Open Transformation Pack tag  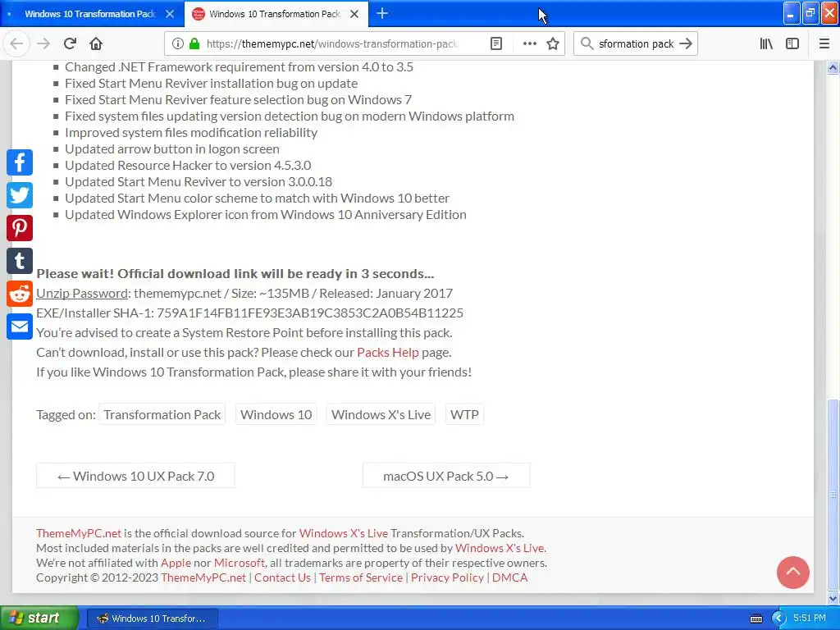[162, 414]
